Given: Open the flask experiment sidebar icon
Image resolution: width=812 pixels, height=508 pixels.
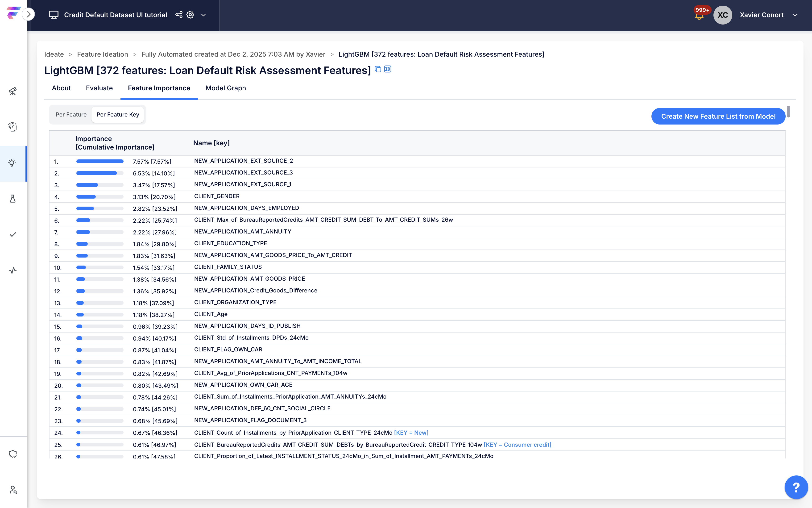Looking at the screenshot, I should (13, 199).
